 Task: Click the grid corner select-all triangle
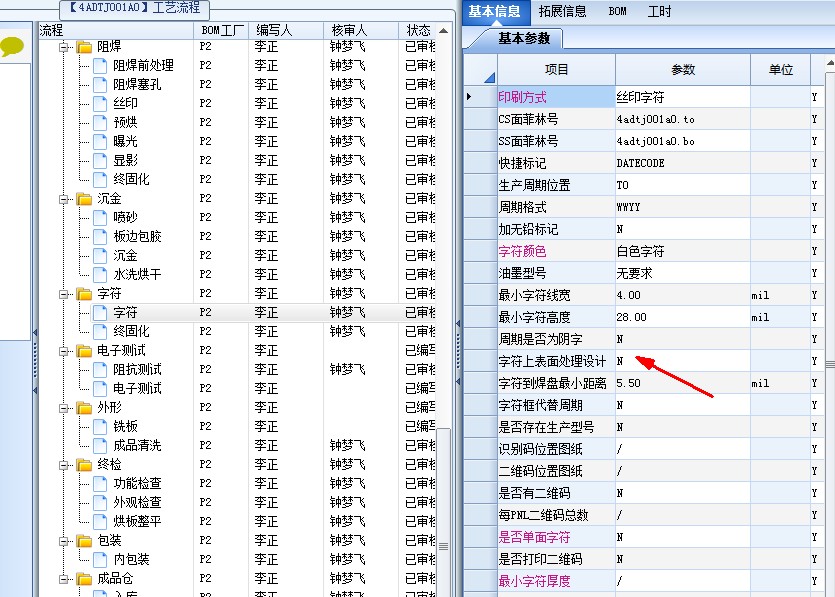tap(489, 78)
